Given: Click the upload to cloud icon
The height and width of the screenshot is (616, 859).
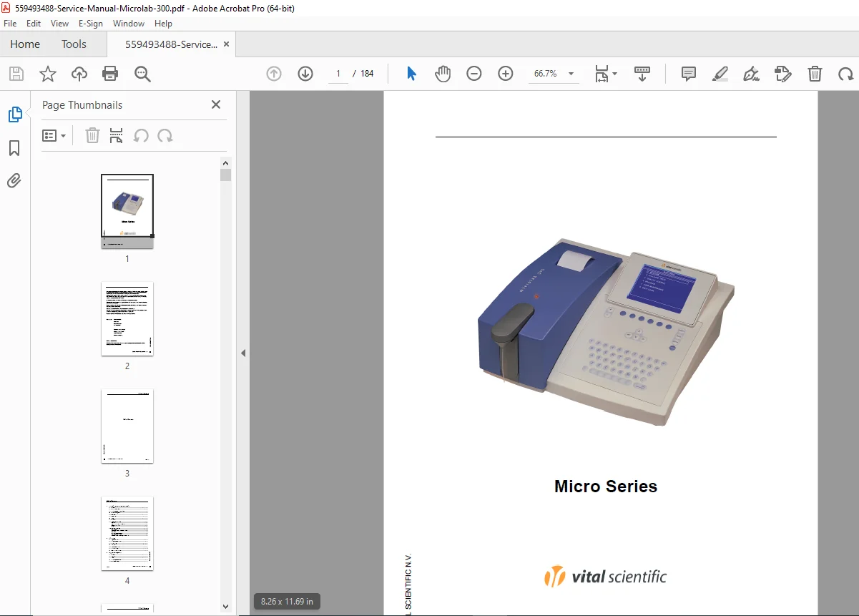Looking at the screenshot, I should tap(79, 74).
